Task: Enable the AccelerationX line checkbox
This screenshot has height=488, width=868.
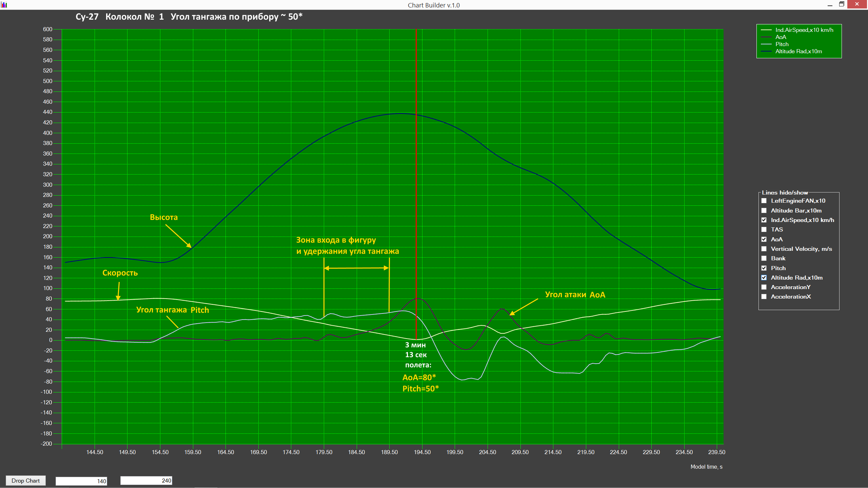Action: [764, 297]
